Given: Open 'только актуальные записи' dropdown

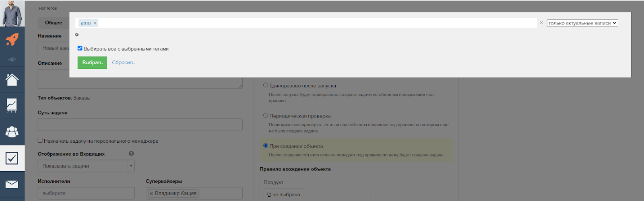Looking at the screenshot, I should coord(582,23).
